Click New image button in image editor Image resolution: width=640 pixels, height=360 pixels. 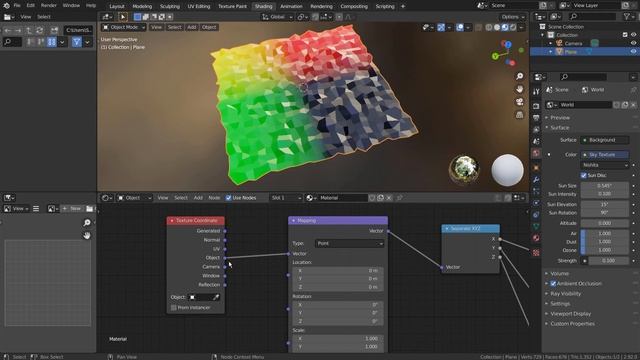[x=72, y=209]
